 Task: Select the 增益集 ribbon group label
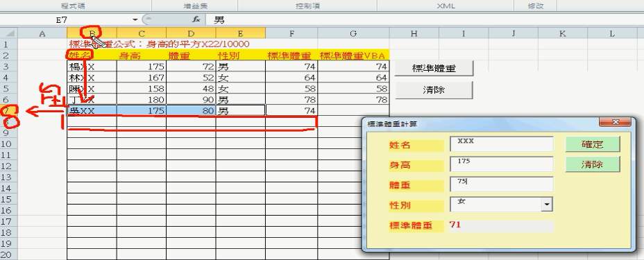[195, 6]
